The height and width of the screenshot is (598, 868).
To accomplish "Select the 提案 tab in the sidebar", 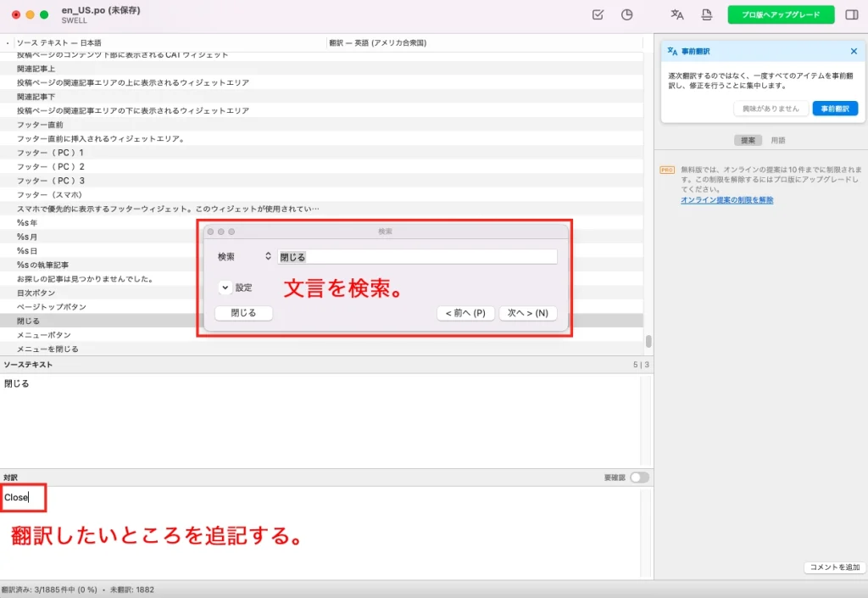I will (x=748, y=140).
